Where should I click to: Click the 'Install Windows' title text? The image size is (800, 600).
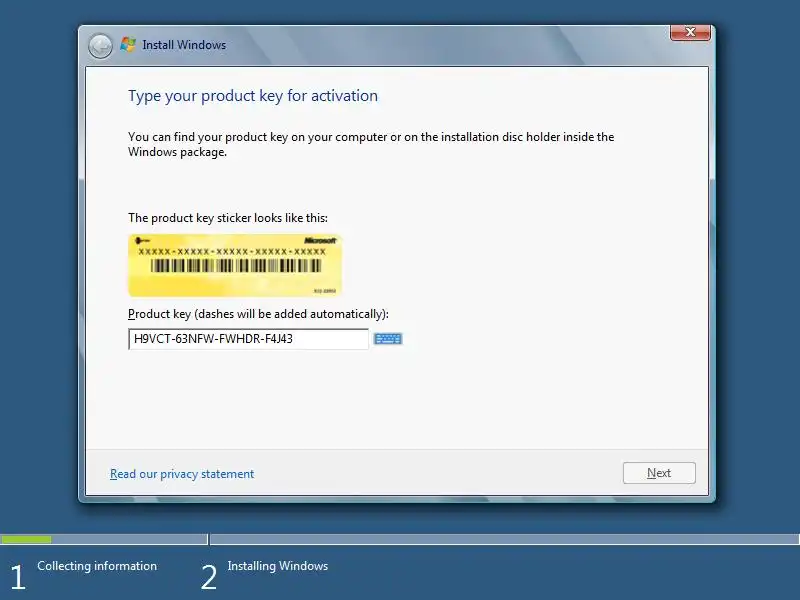pos(184,45)
